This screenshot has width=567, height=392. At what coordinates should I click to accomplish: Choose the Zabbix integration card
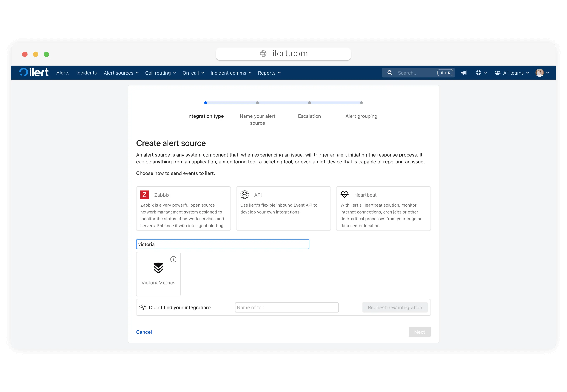(183, 208)
